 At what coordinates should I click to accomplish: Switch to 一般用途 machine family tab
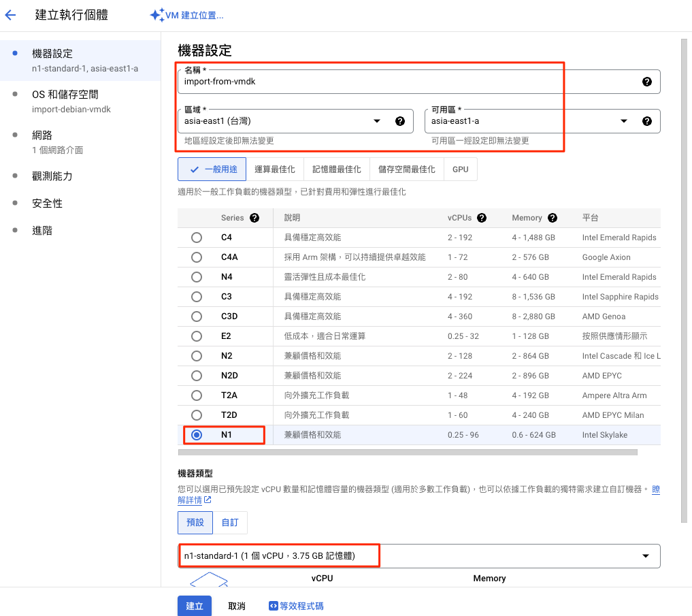coord(212,169)
